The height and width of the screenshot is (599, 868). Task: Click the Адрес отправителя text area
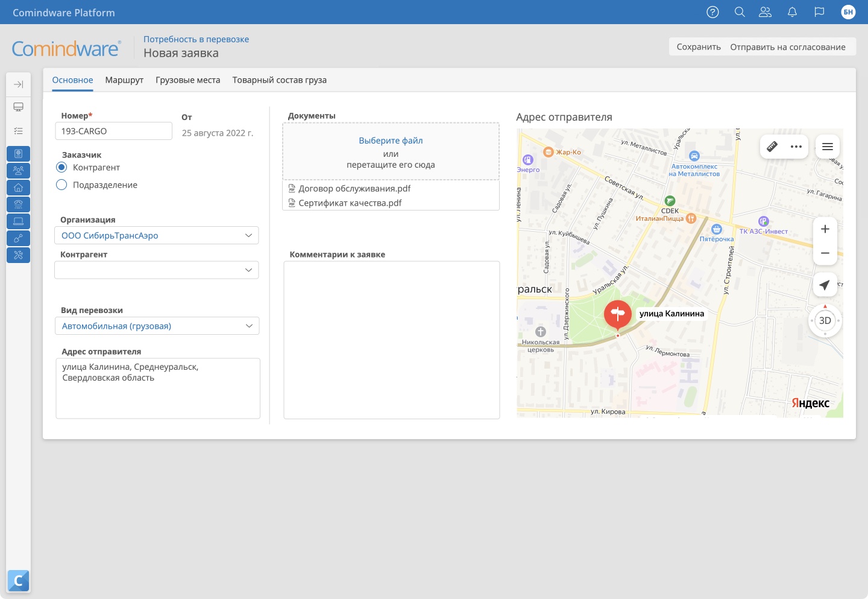pyautogui.click(x=158, y=388)
